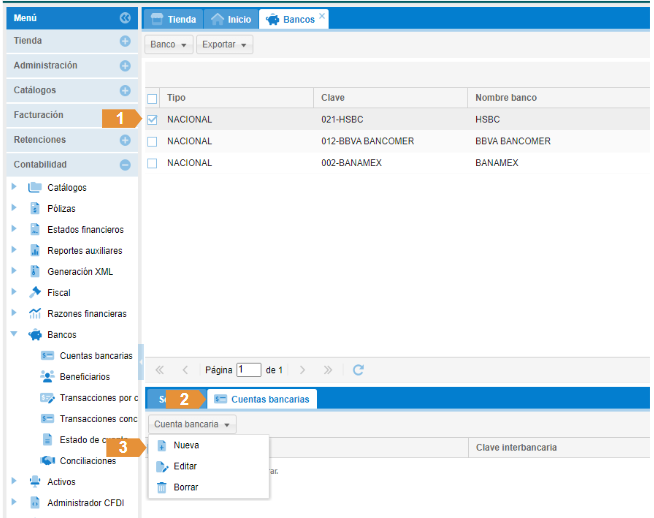Viewport: 654px width, 518px height.
Task: Check the BBVA BANCOMER row checkbox
Action: coord(152,141)
